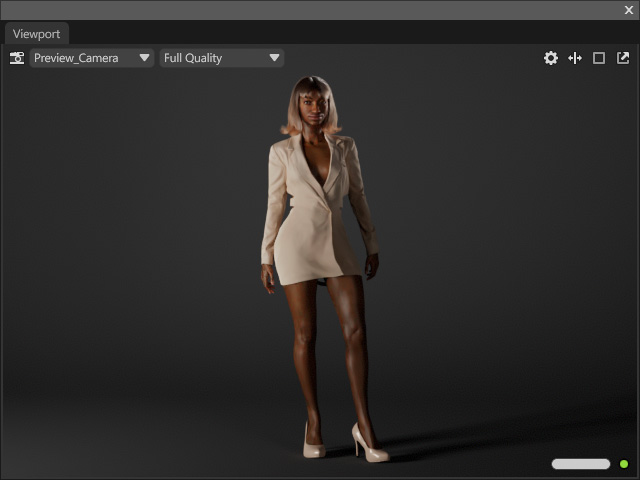Viewport: 640px width, 480px height.
Task: Open viewport settings with the gear icon
Action: pos(551,58)
